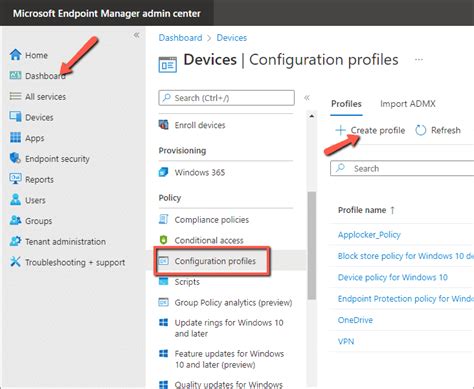
Task: Click the Home house icon
Action: [x=15, y=55]
